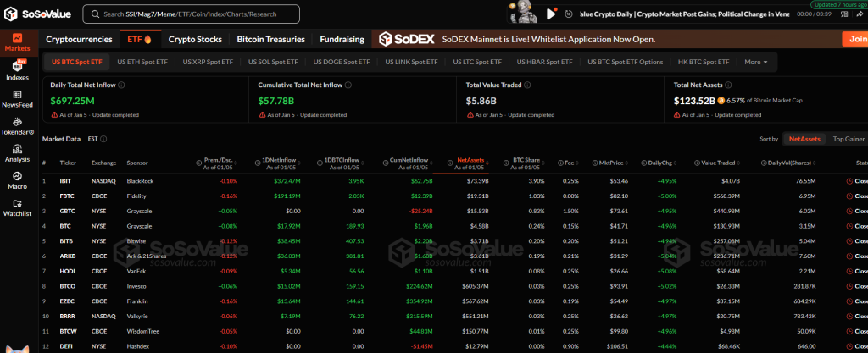Image resolution: width=868 pixels, height=353 pixels.
Task: Go to NewsFeed in sidebar
Action: [17, 97]
